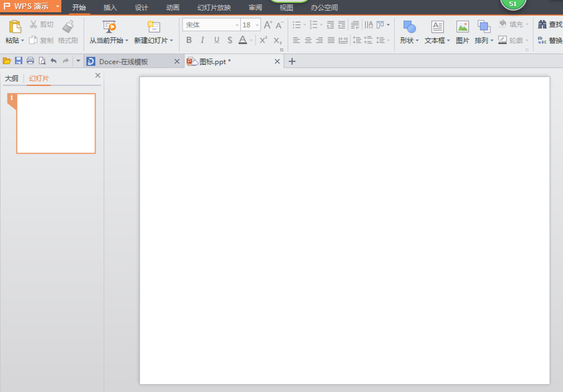Start slideshow from current slide icon
This screenshot has width=563, height=392.
109,26
